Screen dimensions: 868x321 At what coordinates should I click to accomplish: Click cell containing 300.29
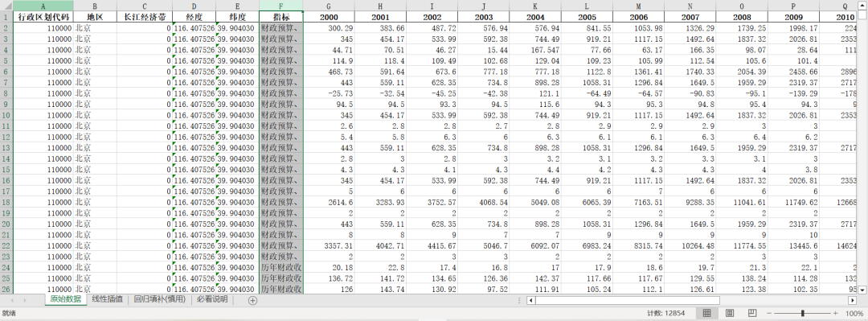329,27
